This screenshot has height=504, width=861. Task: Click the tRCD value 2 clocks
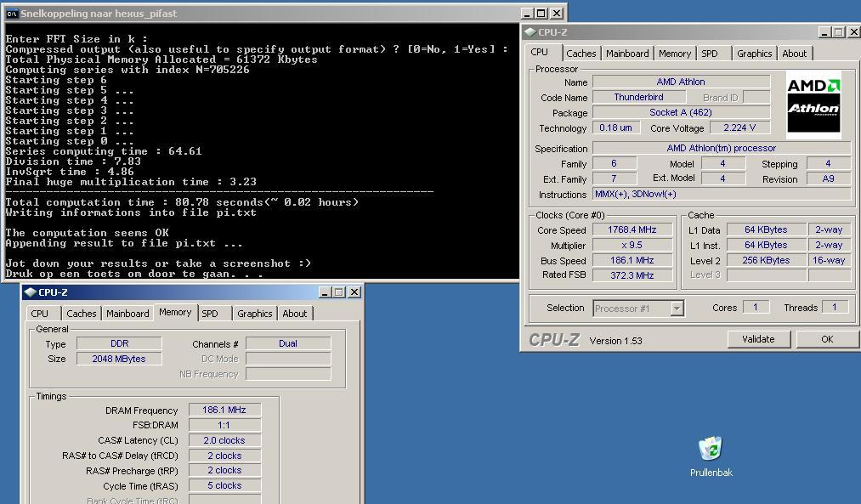pos(224,456)
